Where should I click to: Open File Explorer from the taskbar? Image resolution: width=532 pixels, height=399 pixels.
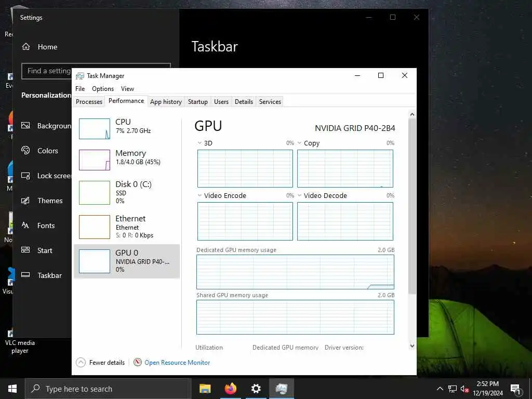coord(205,389)
